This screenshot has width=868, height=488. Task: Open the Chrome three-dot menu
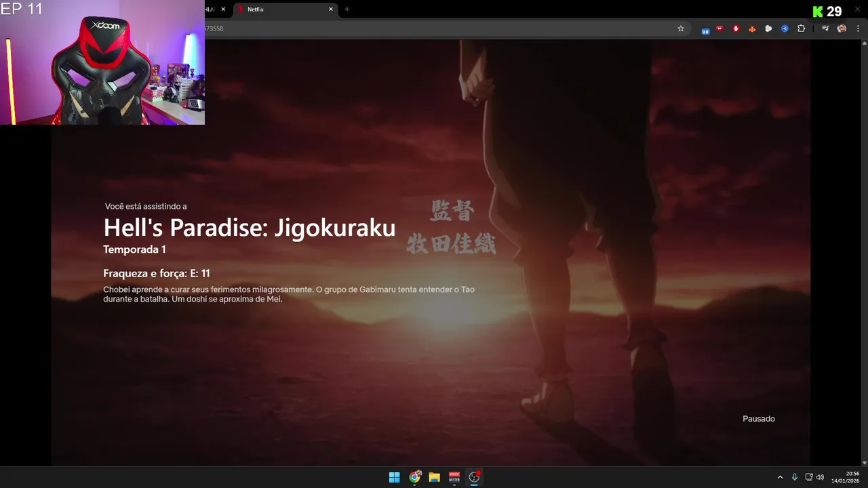pyautogui.click(x=858, y=28)
